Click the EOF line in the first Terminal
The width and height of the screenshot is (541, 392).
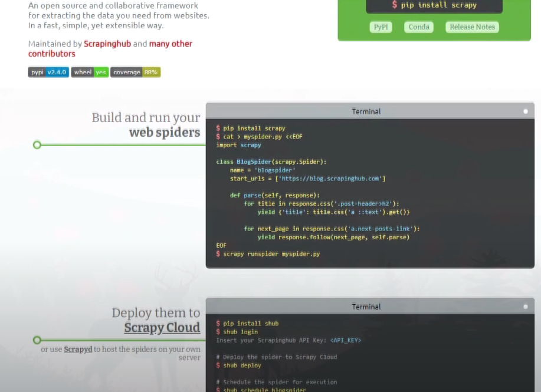coord(221,245)
